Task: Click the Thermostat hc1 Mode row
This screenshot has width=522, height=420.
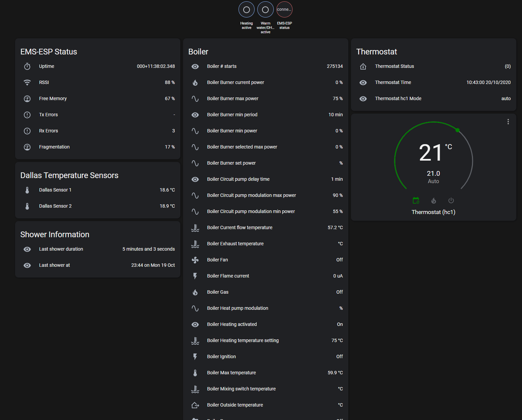Action: tap(433, 99)
